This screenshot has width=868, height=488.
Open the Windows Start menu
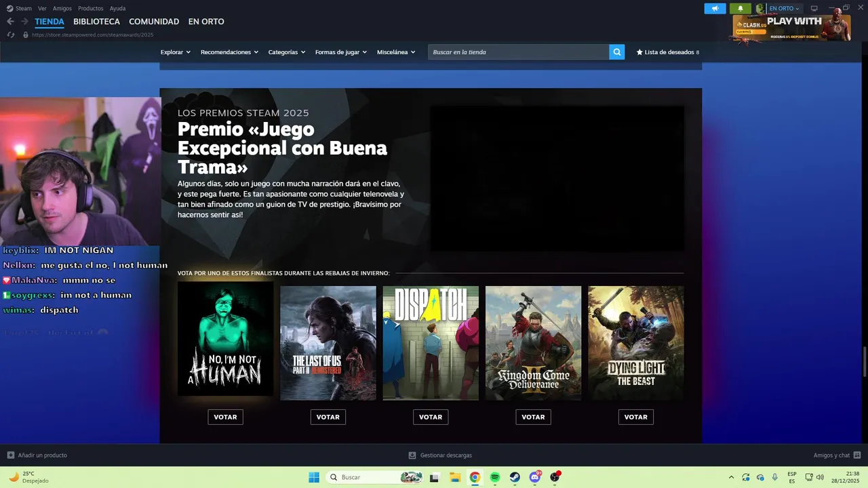[x=314, y=477]
